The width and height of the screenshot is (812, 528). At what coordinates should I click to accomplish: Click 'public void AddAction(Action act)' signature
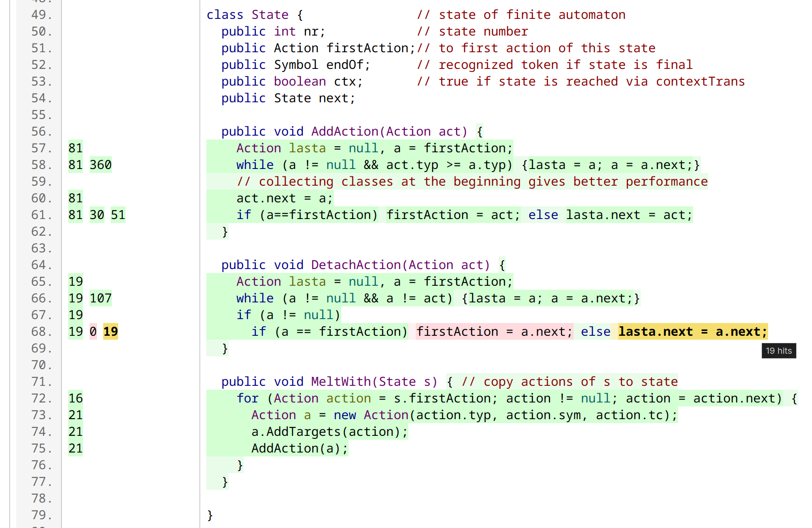[x=344, y=132]
